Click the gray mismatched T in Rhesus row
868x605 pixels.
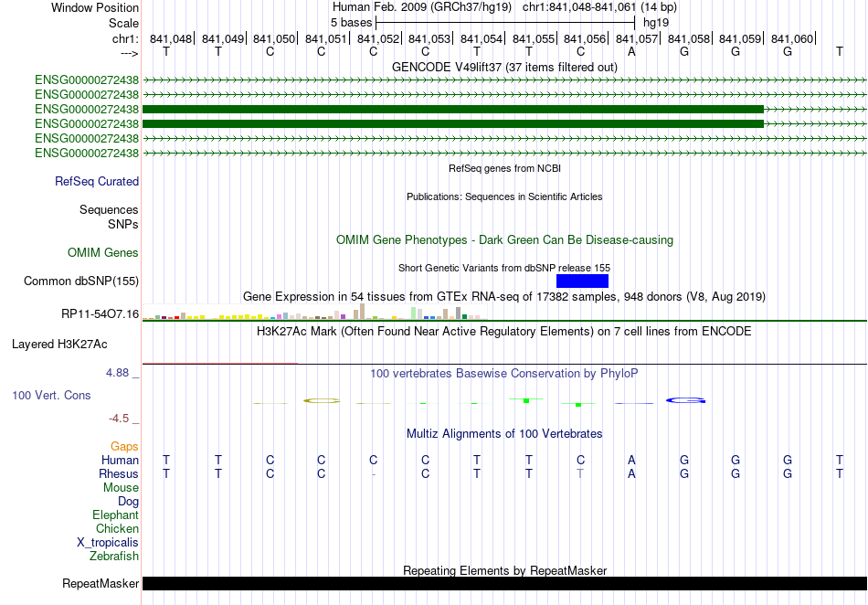(x=579, y=473)
